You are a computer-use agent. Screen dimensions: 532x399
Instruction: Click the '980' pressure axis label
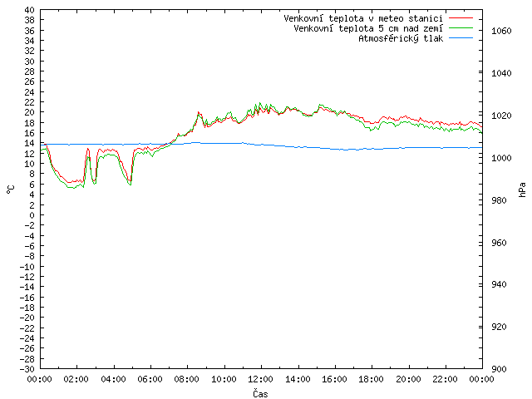(x=499, y=200)
